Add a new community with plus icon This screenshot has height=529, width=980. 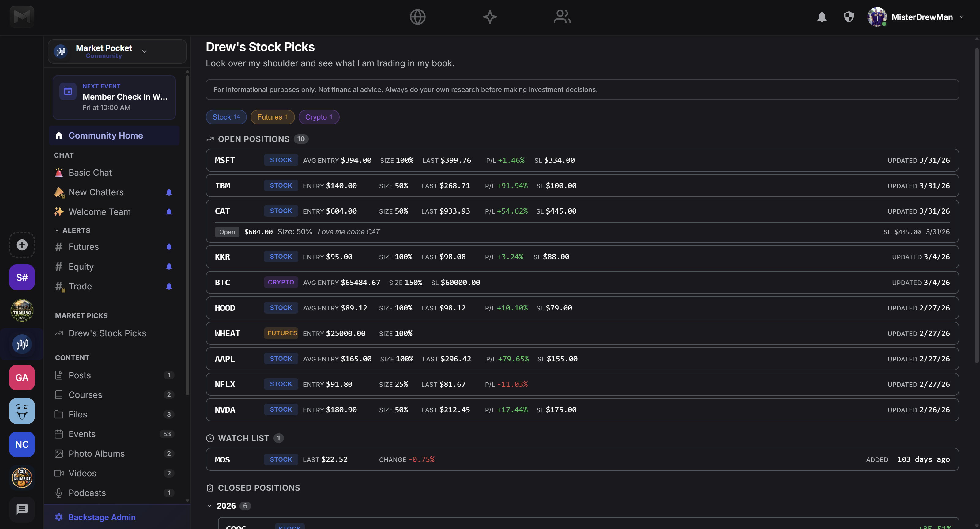click(x=22, y=245)
